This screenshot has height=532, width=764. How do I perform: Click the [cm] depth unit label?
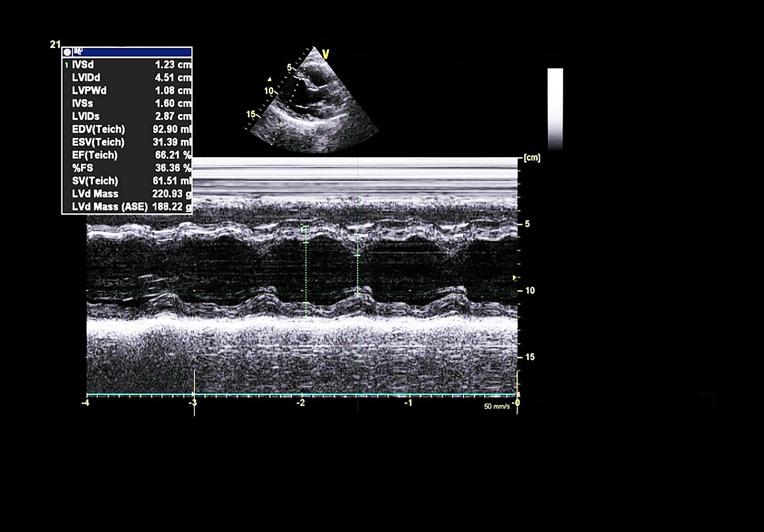(x=532, y=158)
